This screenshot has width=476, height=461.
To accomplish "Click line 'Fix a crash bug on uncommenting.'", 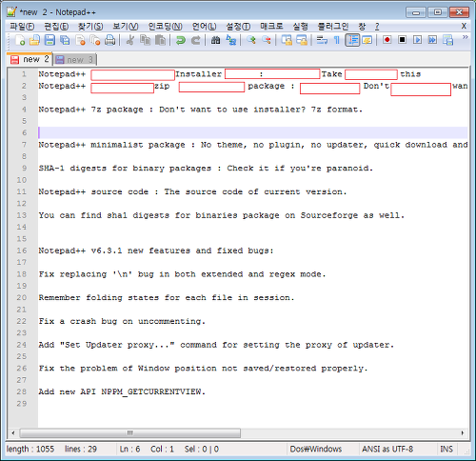I will (122, 321).
